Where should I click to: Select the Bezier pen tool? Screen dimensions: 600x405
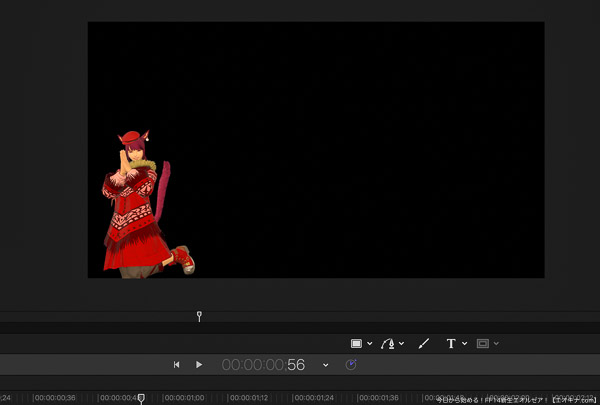tap(388, 343)
